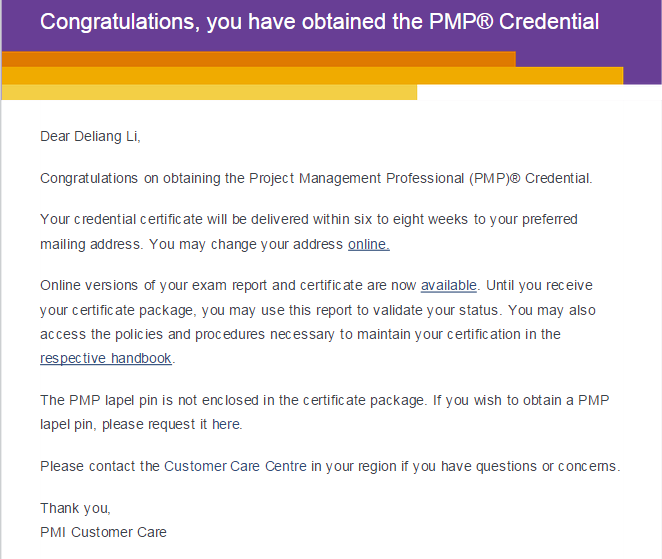
Task: Click the "Dear Deliang Li," greeting
Action: click(90, 136)
